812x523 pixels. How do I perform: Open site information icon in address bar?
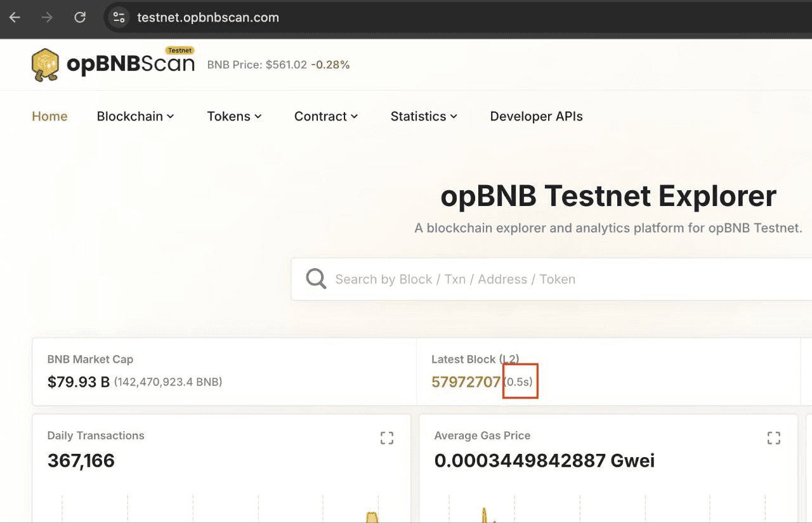click(x=119, y=17)
